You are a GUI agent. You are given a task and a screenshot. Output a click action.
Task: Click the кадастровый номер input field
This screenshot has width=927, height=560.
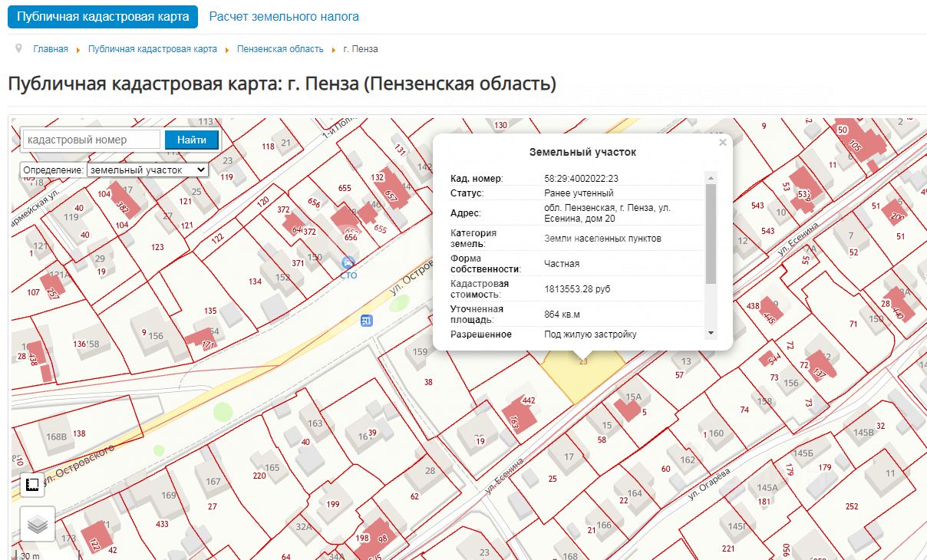click(x=91, y=140)
